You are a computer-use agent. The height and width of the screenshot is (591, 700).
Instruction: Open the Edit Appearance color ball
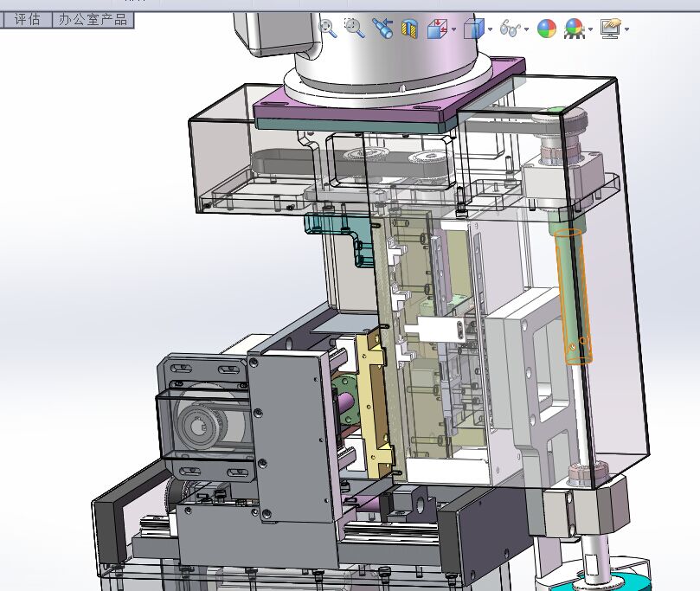pyautogui.click(x=547, y=29)
